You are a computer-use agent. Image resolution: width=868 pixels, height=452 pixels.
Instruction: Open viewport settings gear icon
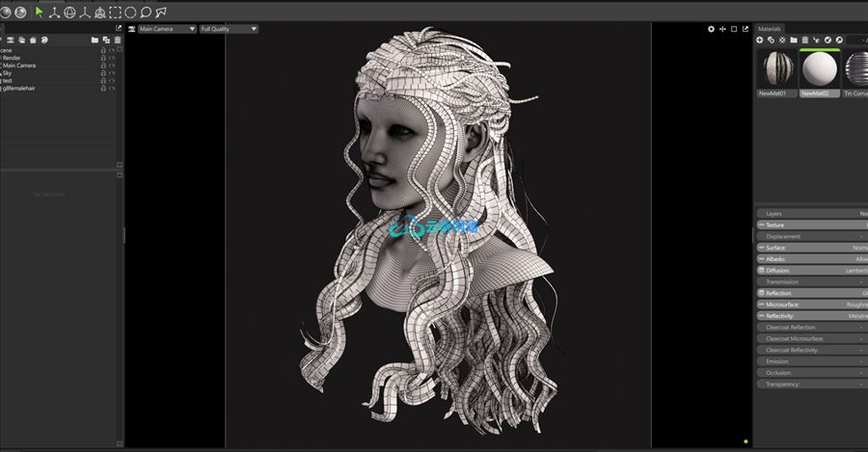712,29
